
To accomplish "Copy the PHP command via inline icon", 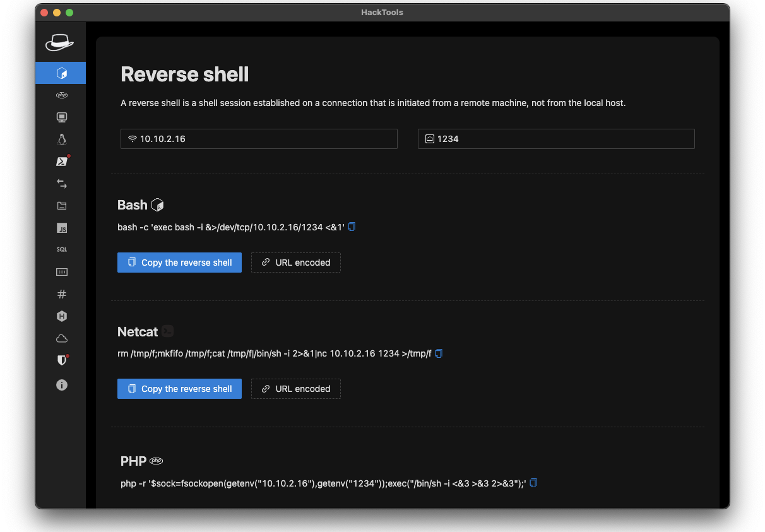I will (x=533, y=483).
